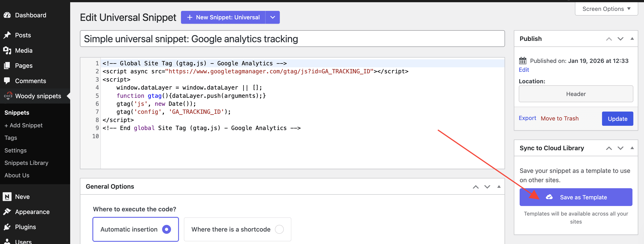Collapse the General Options panel triangle
The height and width of the screenshot is (244, 644).
[499, 186]
